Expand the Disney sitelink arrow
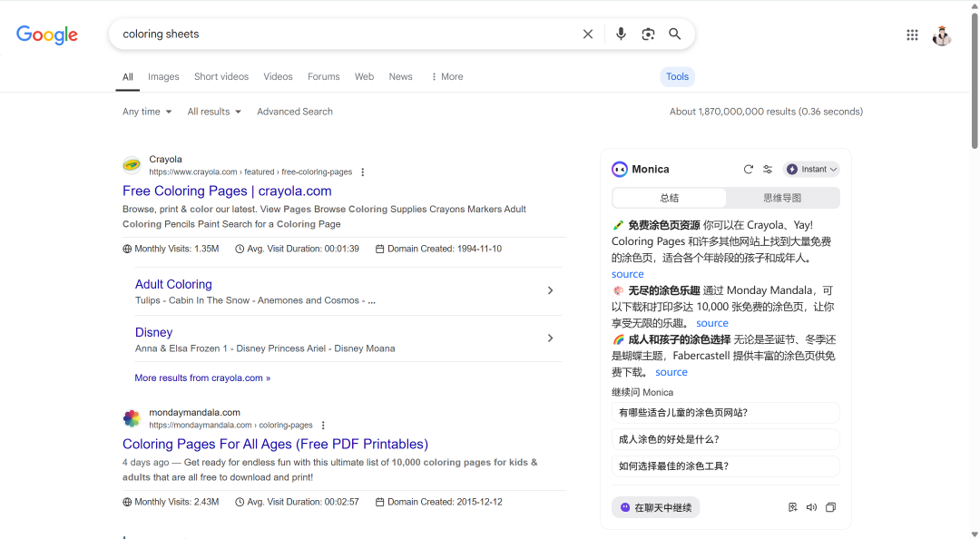The width and height of the screenshot is (980, 539). (x=550, y=338)
